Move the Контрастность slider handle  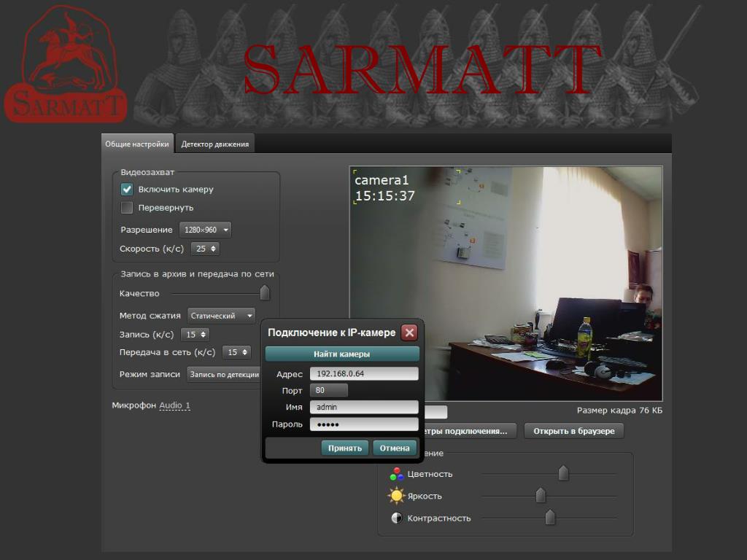click(x=550, y=517)
